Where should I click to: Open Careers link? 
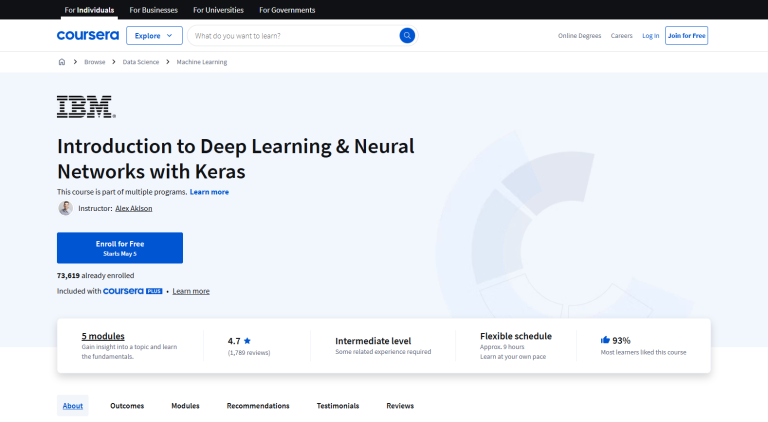622,36
